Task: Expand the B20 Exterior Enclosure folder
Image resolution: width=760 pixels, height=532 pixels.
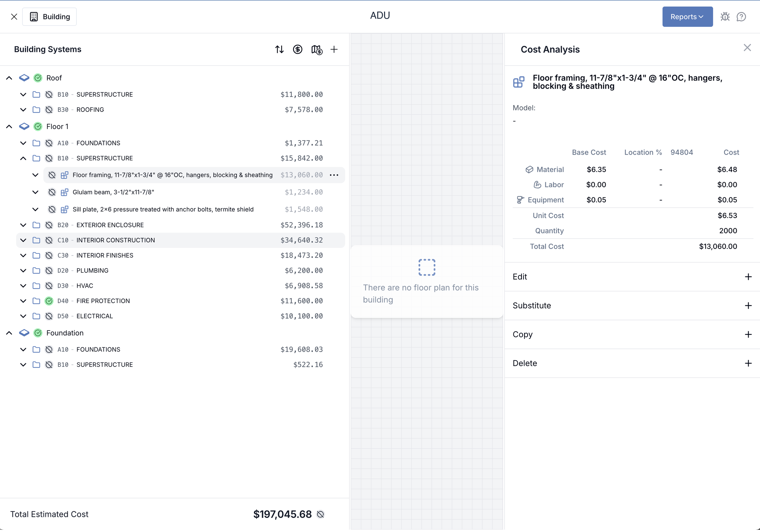Action: (23, 225)
